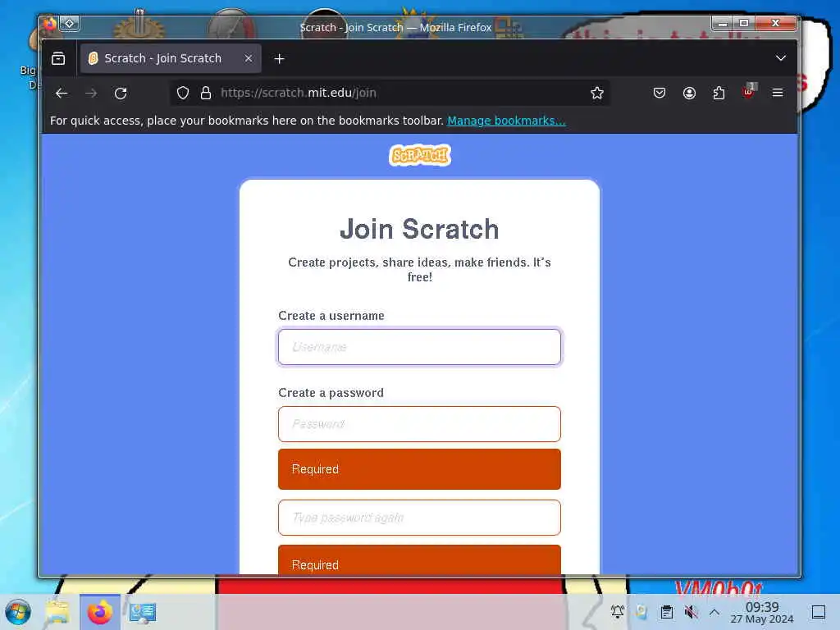The height and width of the screenshot is (630, 840).
Task: Click the Firefox taskbar icon
Action: pyautogui.click(x=100, y=612)
